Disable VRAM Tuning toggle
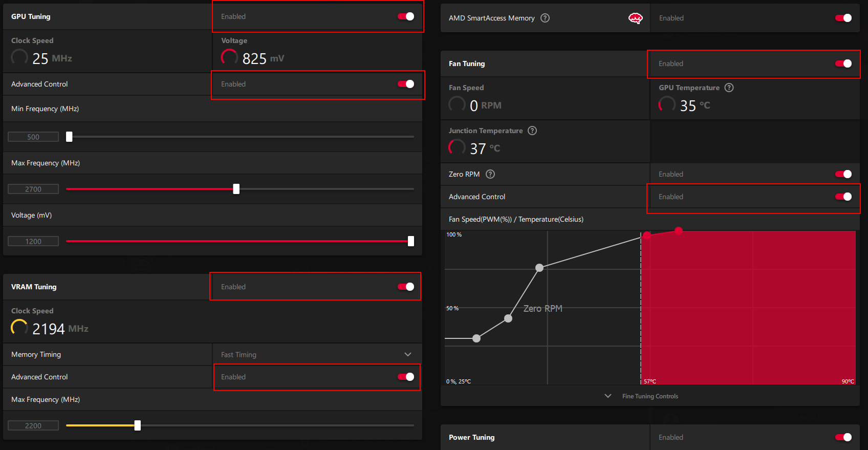Viewport: 868px width, 450px height. pyautogui.click(x=406, y=287)
